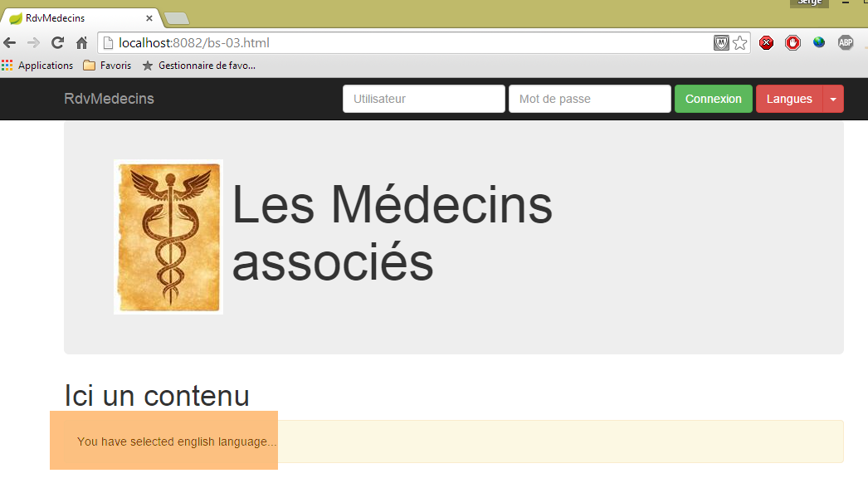Bookmark this page with the star icon
Image resolution: width=868 pixels, height=483 pixels.
point(740,42)
